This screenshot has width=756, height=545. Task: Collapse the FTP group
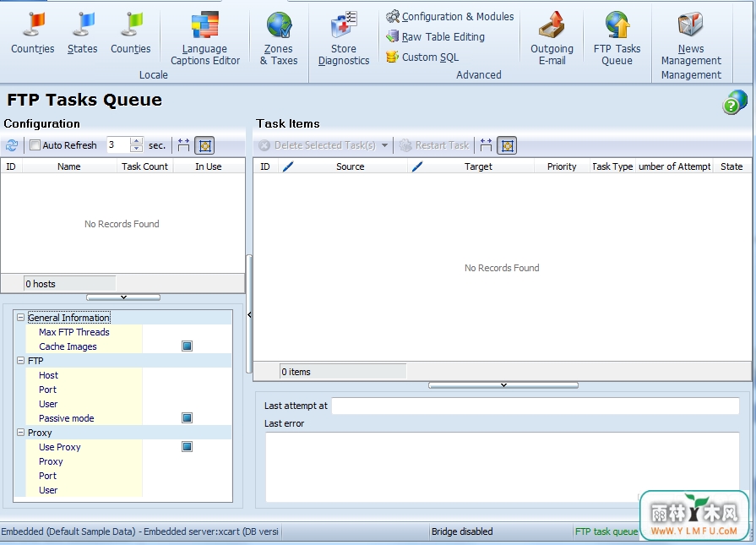(x=21, y=360)
